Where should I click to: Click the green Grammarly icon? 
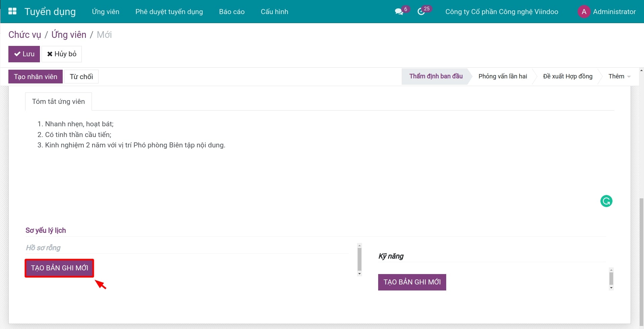pos(606,201)
